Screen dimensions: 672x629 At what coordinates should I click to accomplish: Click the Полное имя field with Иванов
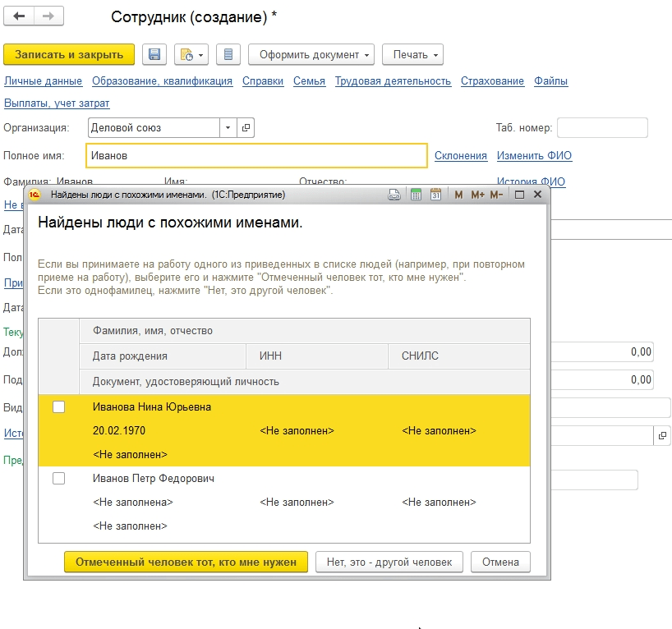256,155
